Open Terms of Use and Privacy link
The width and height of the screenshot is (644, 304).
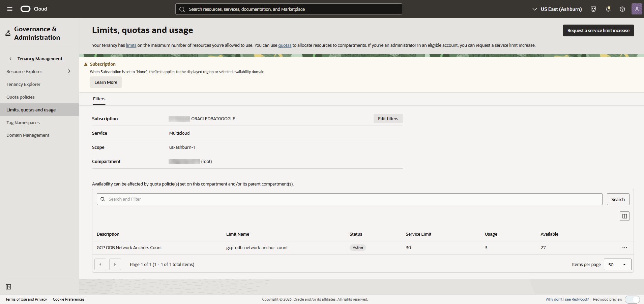26,299
